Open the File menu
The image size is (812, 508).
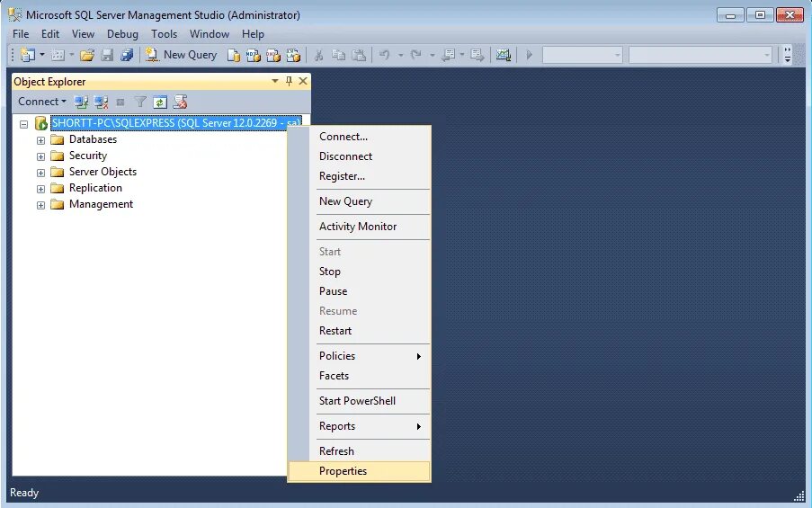(21, 34)
